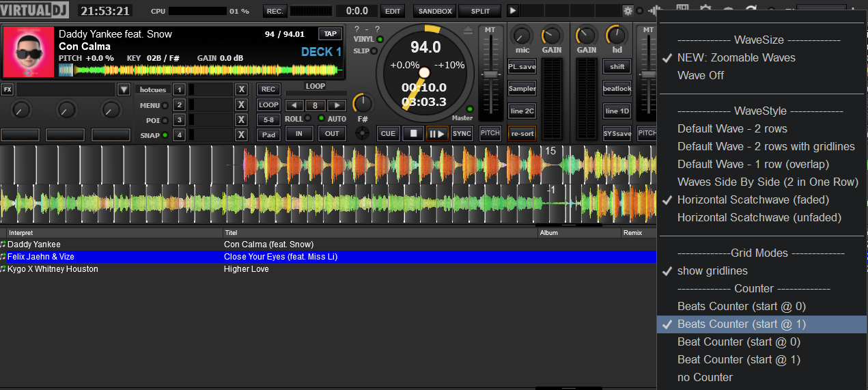Click the loop IN button
This screenshot has width=868, height=390.
point(299,134)
